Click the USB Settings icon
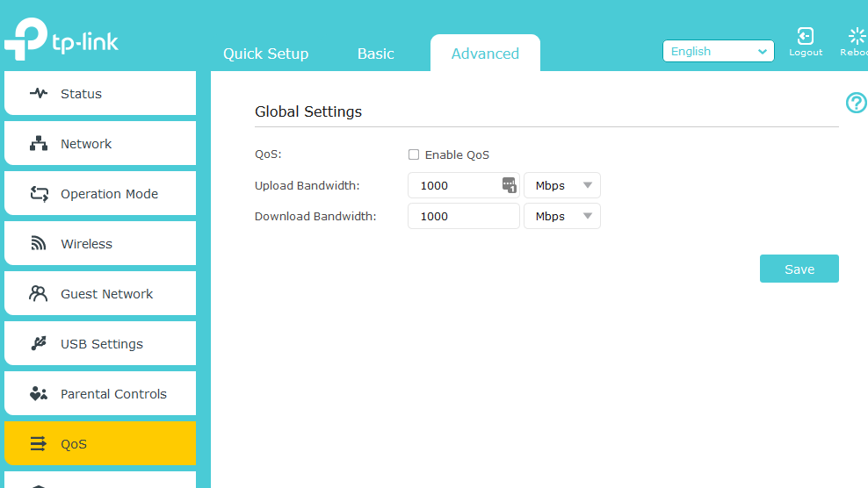This screenshot has height=488, width=868. click(x=39, y=344)
